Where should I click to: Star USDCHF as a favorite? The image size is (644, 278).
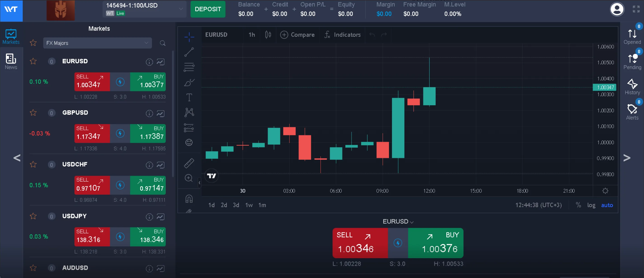[33, 164]
